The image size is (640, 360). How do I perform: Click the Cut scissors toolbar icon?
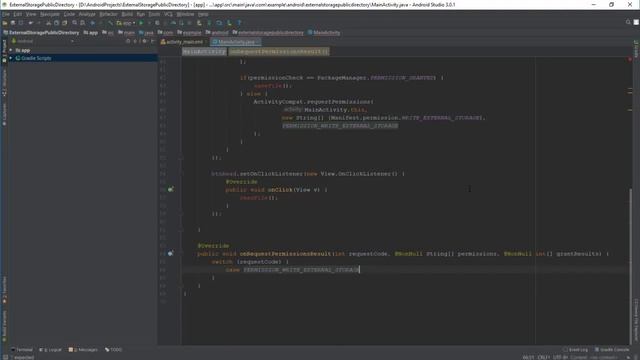click(x=48, y=23)
